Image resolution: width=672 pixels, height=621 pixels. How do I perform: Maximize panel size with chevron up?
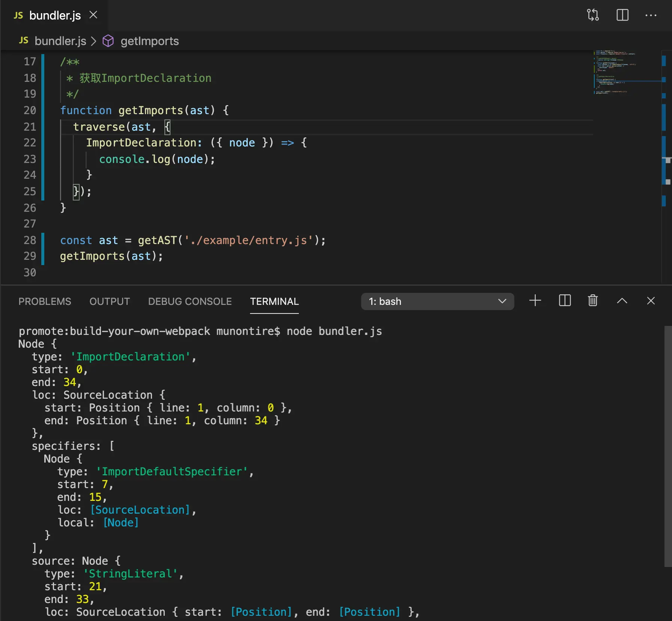622,301
